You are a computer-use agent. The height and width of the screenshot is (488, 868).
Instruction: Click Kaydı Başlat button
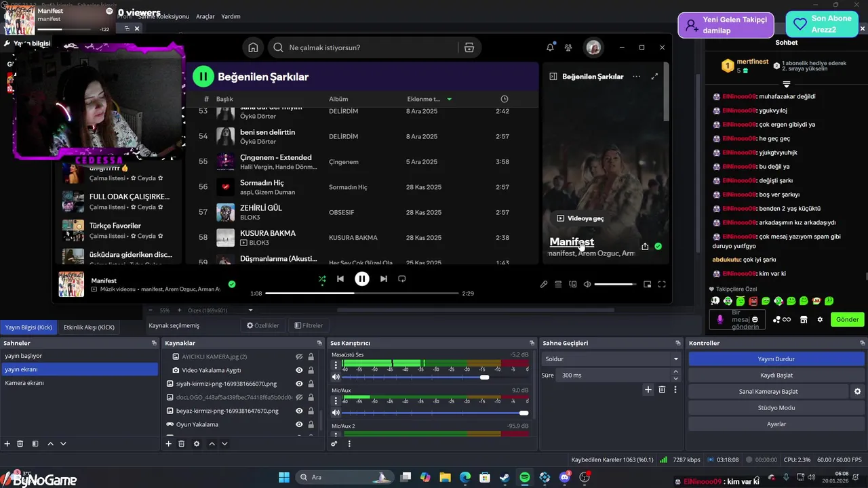pos(776,375)
